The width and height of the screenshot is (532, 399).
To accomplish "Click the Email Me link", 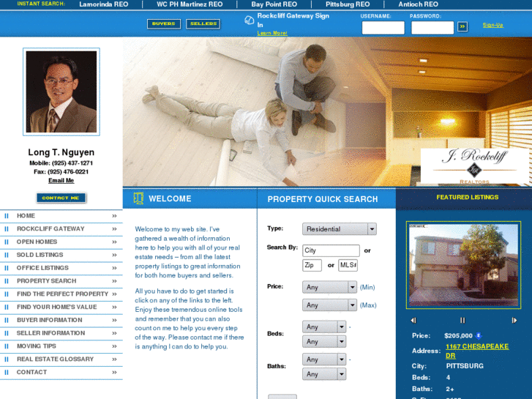I will click(x=61, y=181).
